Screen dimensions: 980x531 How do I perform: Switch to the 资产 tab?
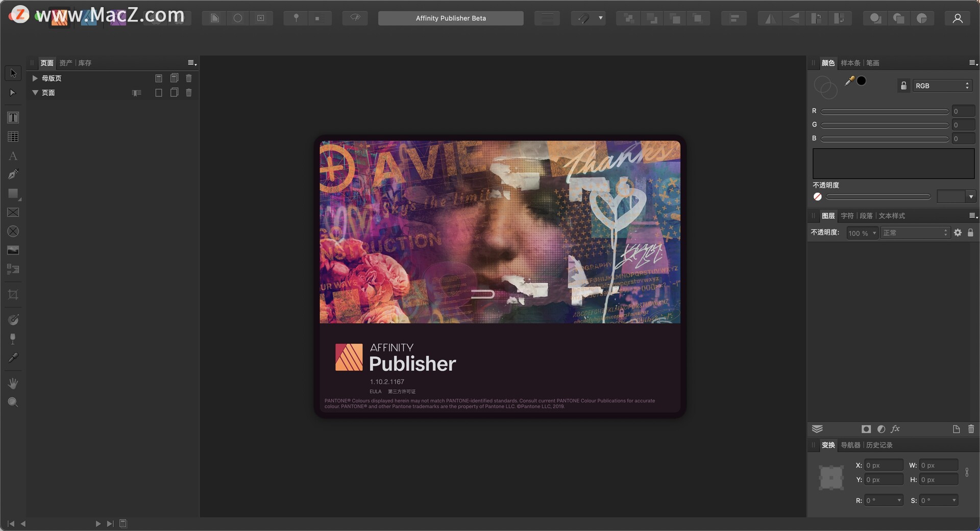(x=65, y=63)
